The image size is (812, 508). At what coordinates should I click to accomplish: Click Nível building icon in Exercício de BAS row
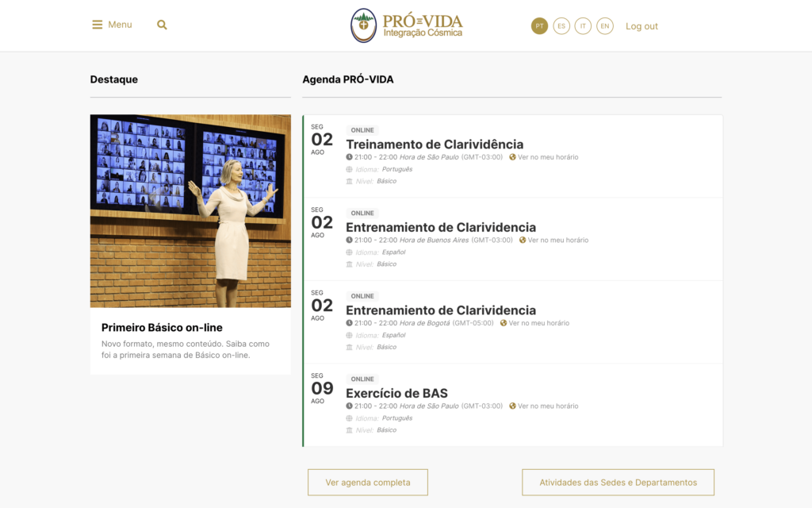pyautogui.click(x=349, y=430)
